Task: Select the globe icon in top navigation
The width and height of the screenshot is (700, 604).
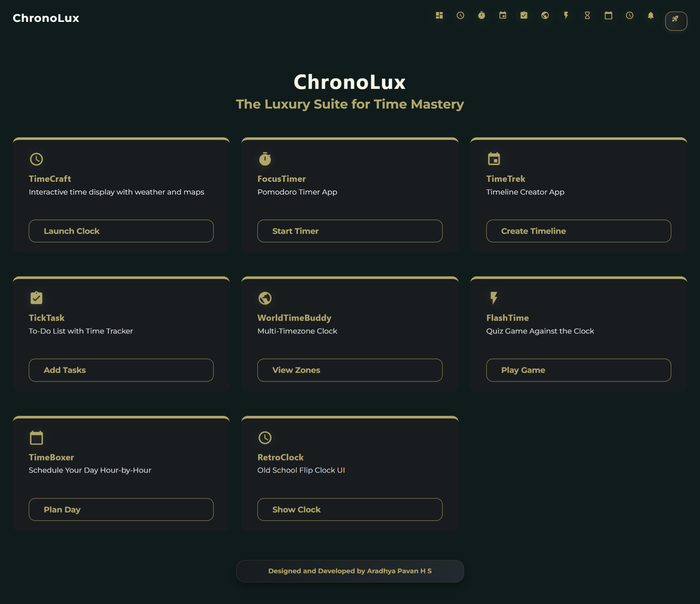Action: [x=545, y=15]
